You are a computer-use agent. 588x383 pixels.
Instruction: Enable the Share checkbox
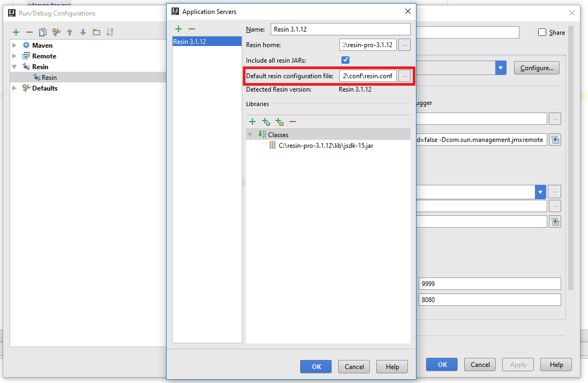pos(542,33)
